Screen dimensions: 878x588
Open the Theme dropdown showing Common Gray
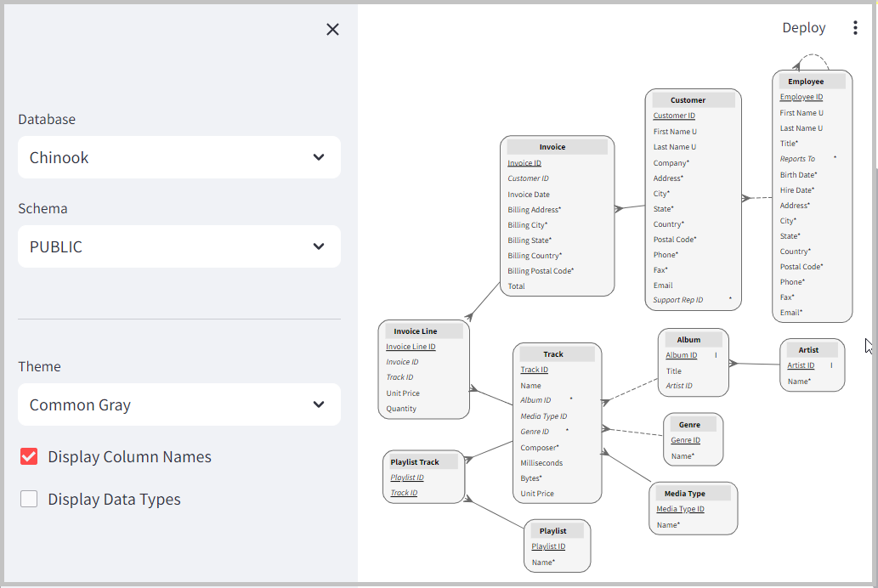(x=179, y=404)
